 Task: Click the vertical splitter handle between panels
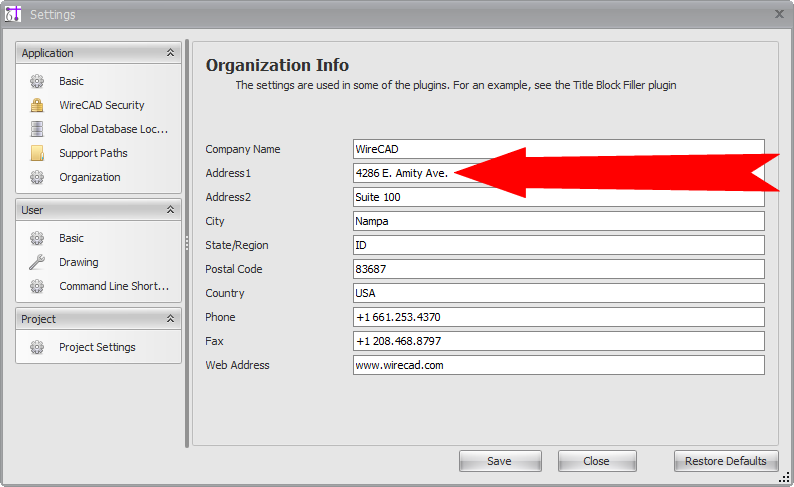187,244
